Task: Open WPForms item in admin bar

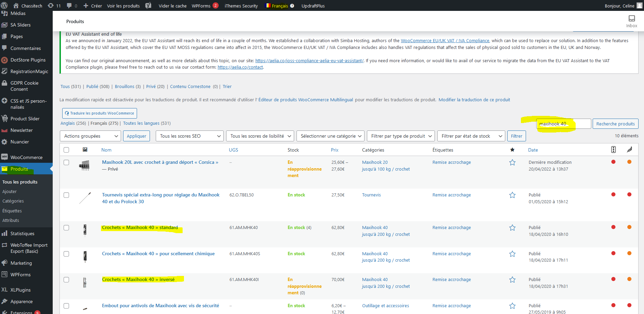Action: coord(205,6)
